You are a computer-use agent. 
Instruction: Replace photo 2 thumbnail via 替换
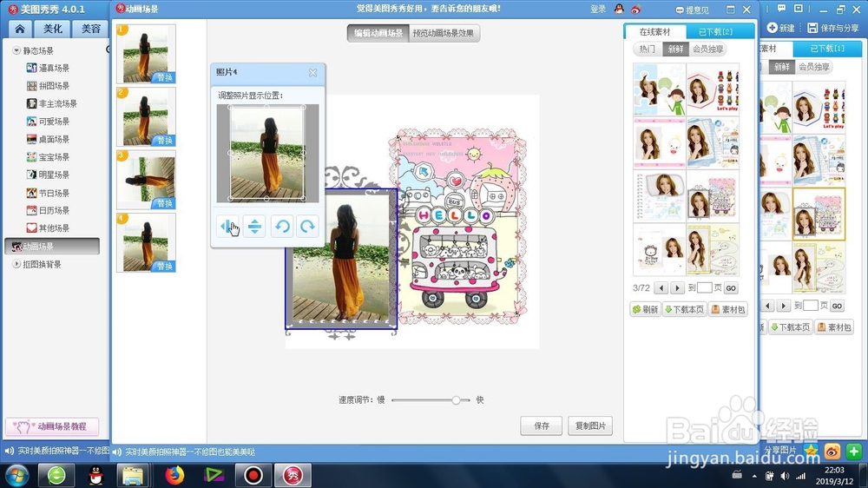pos(164,141)
